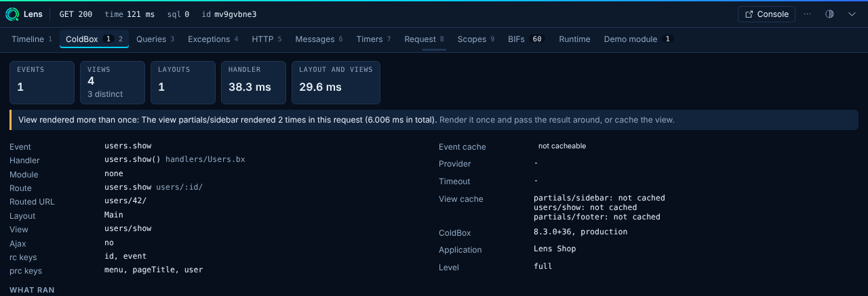Click ColdBox version 8.3.0+36, production
This screenshot has width=868, height=296.
pyautogui.click(x=580, y=232)
